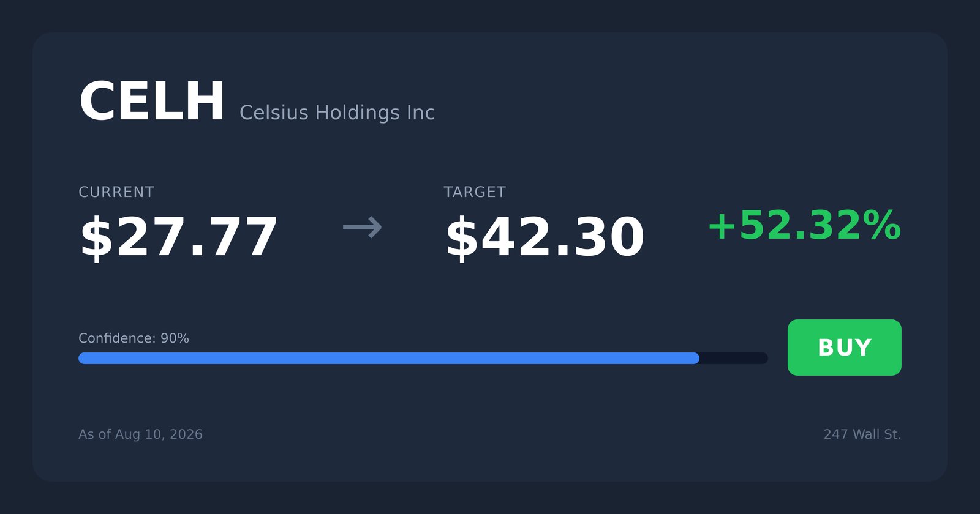980x514 pixels.
Task: Select the $27.77 current price
Action: 179,238
